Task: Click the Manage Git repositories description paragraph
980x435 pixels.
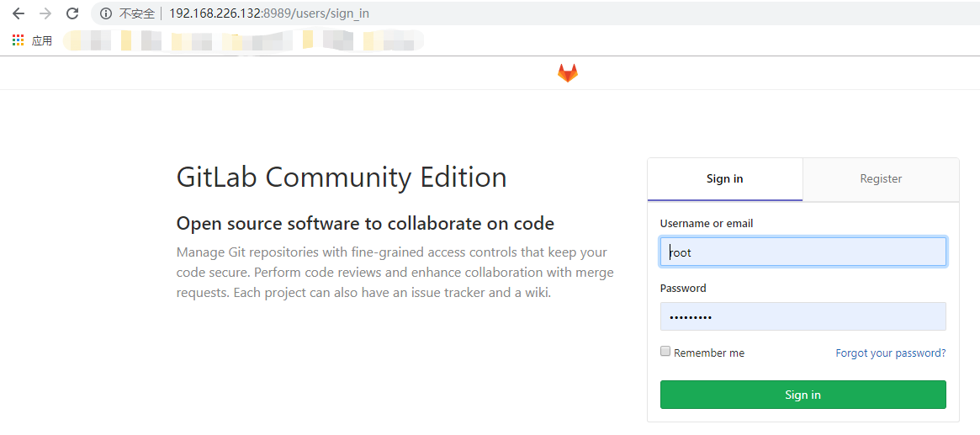Action: pos(395,273)
